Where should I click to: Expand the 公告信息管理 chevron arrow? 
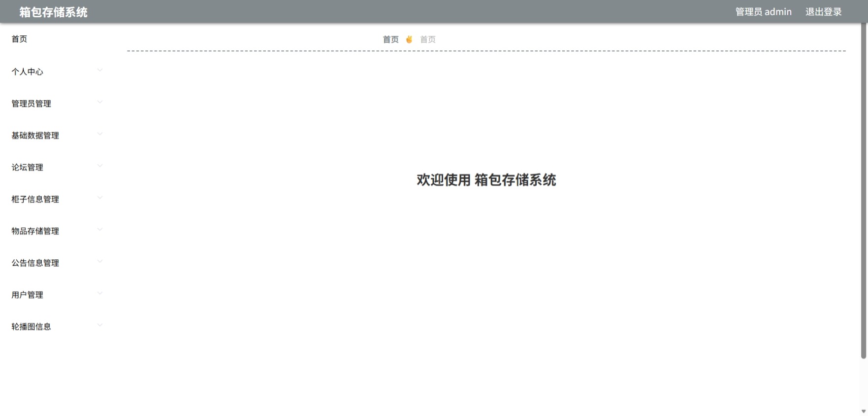[x=100, y=262]
